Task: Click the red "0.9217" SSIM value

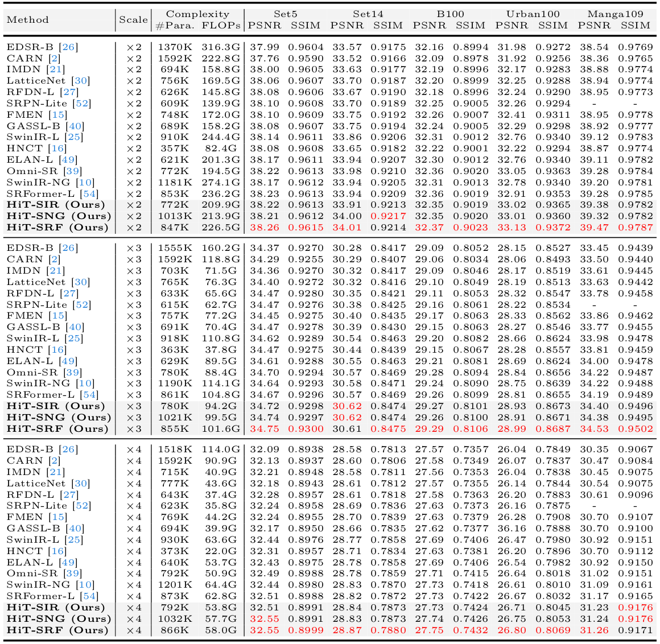Action: [388, 216]
